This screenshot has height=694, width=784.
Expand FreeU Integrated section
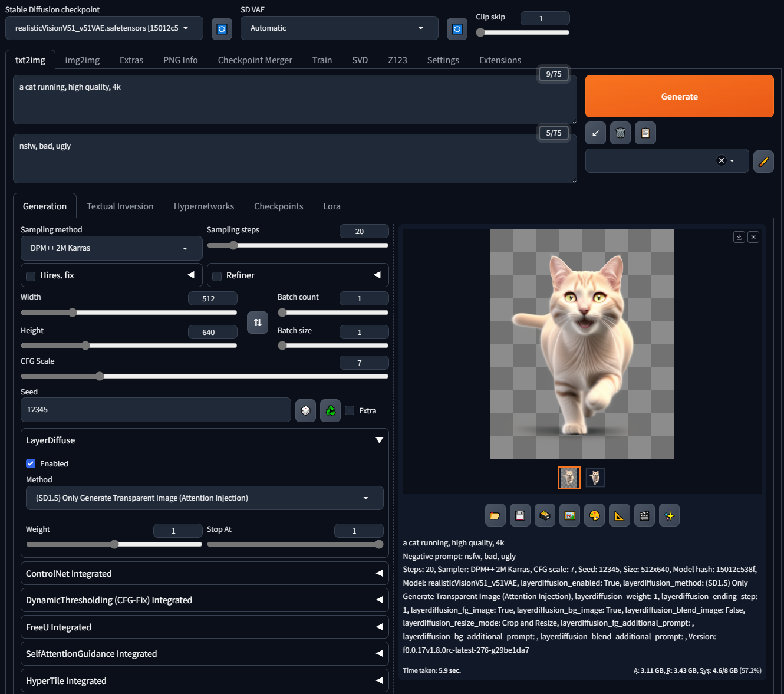pos(205,627)
